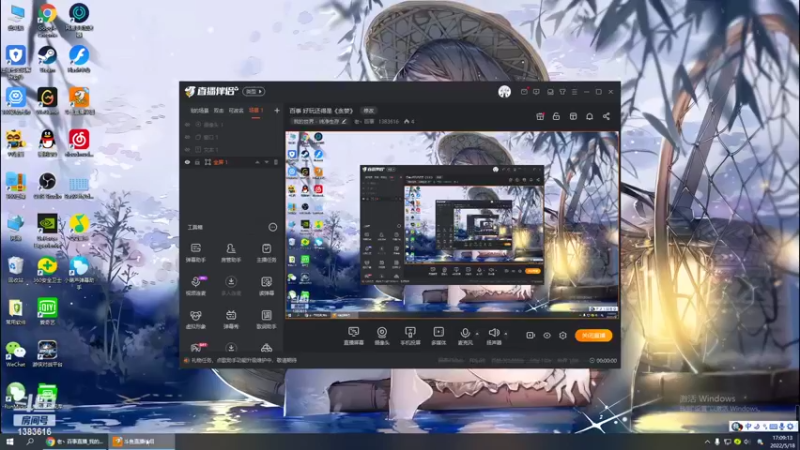Move fullscreen 1 source up with arrow
This screenshot has height=450, width=800.
257,162
